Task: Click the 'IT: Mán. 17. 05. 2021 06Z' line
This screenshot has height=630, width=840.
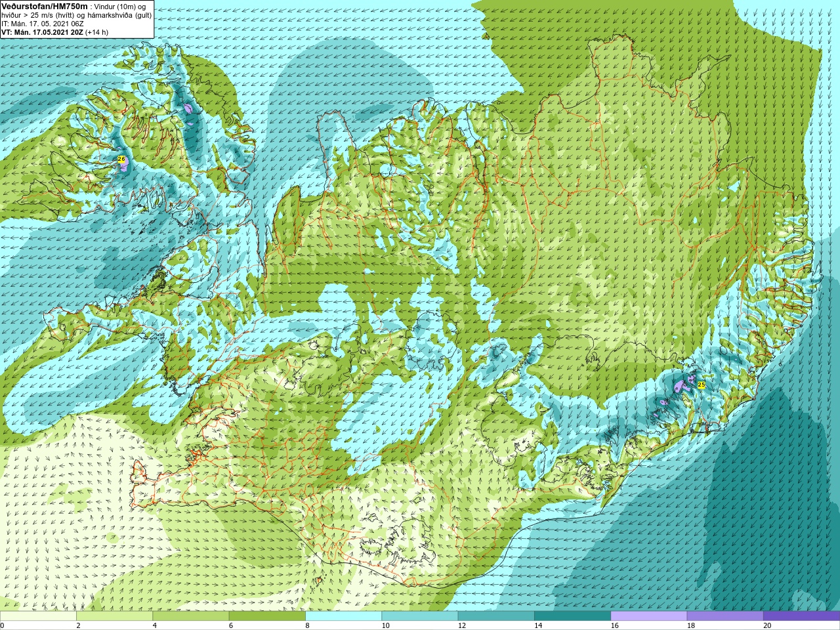Action: [43, 24]
